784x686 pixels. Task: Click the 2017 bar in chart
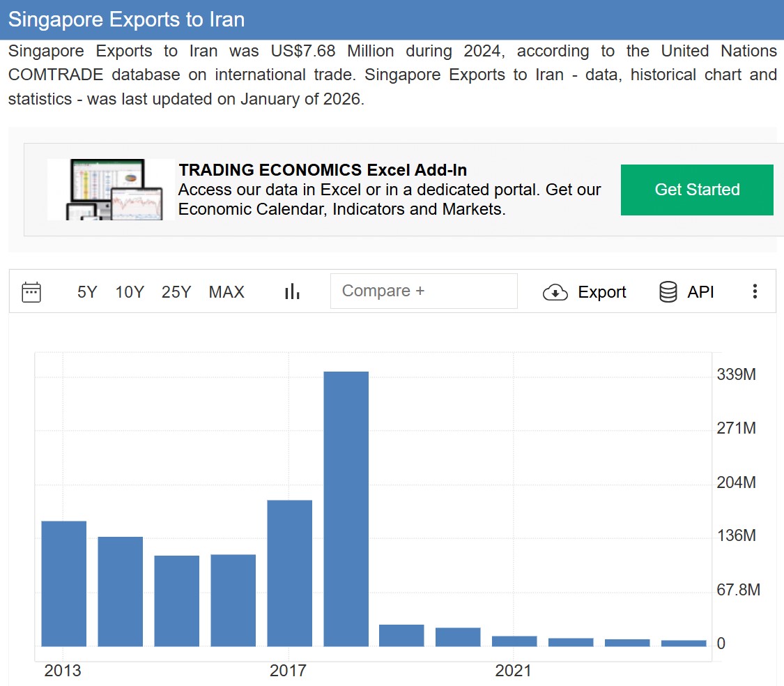tap(289, 573)
